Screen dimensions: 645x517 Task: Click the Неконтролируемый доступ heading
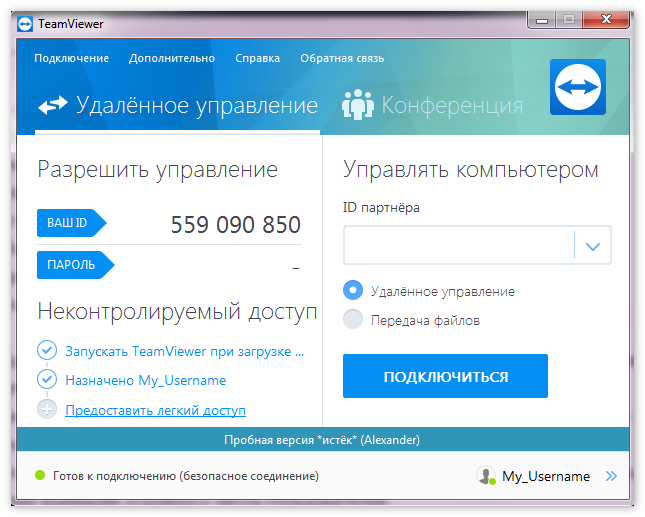(177, 312)
